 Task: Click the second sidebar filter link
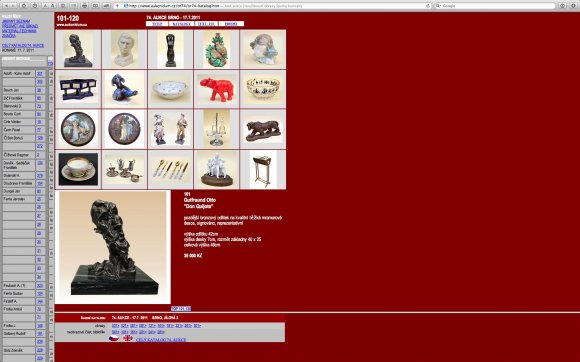(x=20, y=26)
